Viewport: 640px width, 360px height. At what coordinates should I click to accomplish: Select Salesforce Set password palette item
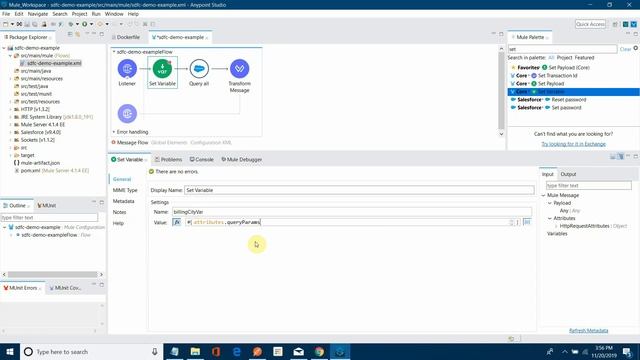pyautogui.click(x=546, y=108)
